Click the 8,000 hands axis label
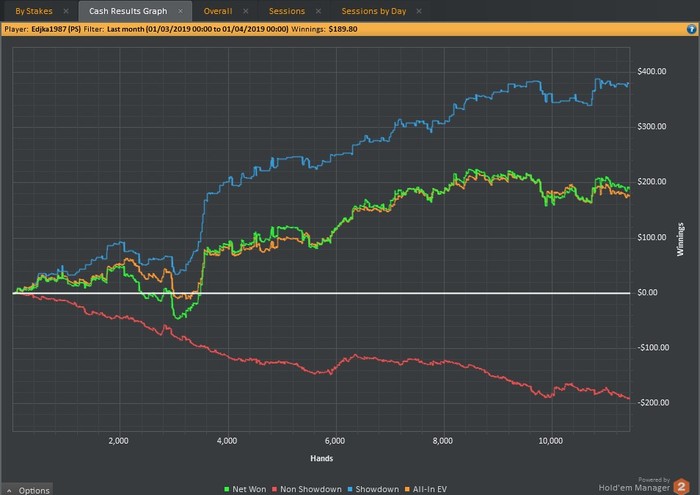This screenshot has height=495, width=700. point(442,441)
